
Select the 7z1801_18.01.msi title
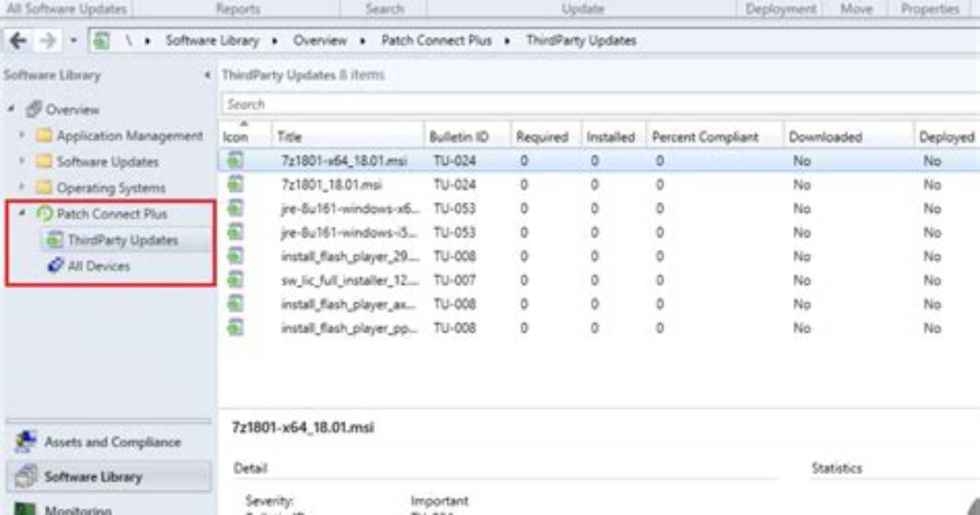pyautogui.click(x=331, y=185)
